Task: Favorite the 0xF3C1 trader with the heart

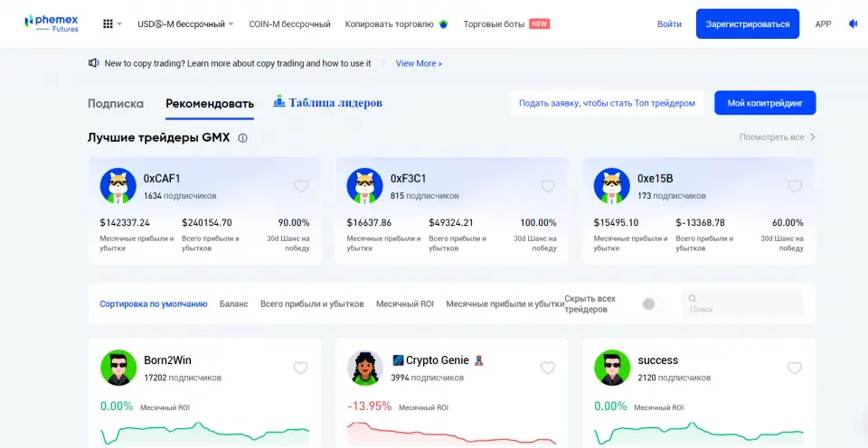Action: click(x=548, y=186)
